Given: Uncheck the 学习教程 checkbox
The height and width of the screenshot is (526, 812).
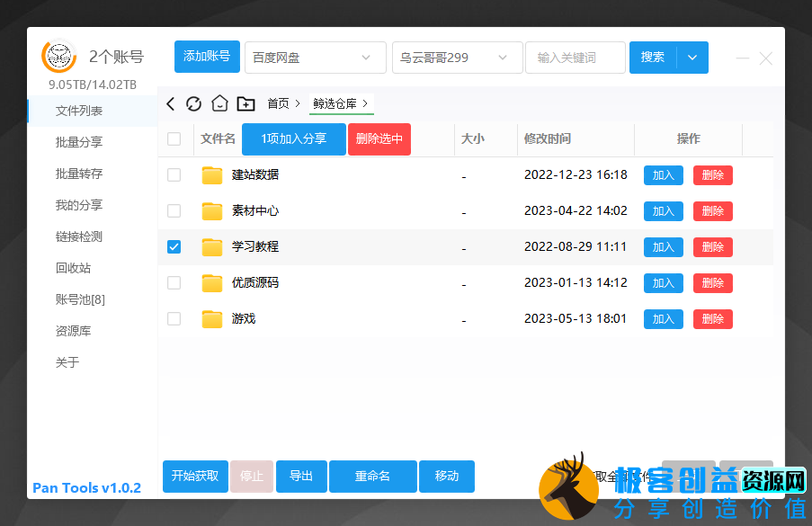Looking at the screenshot, I should click(174, 247).
